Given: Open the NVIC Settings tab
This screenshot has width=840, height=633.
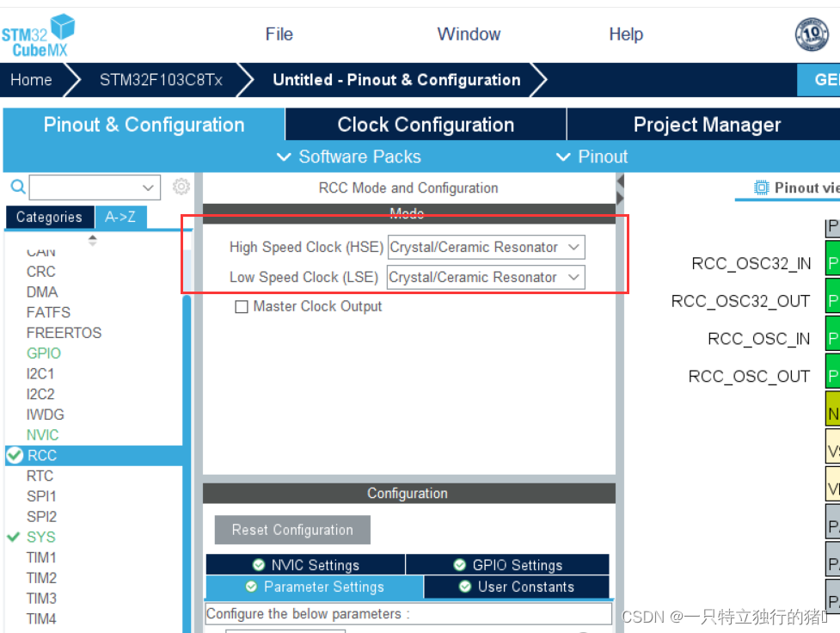Looking at the screenshot, I should point(305,565).
